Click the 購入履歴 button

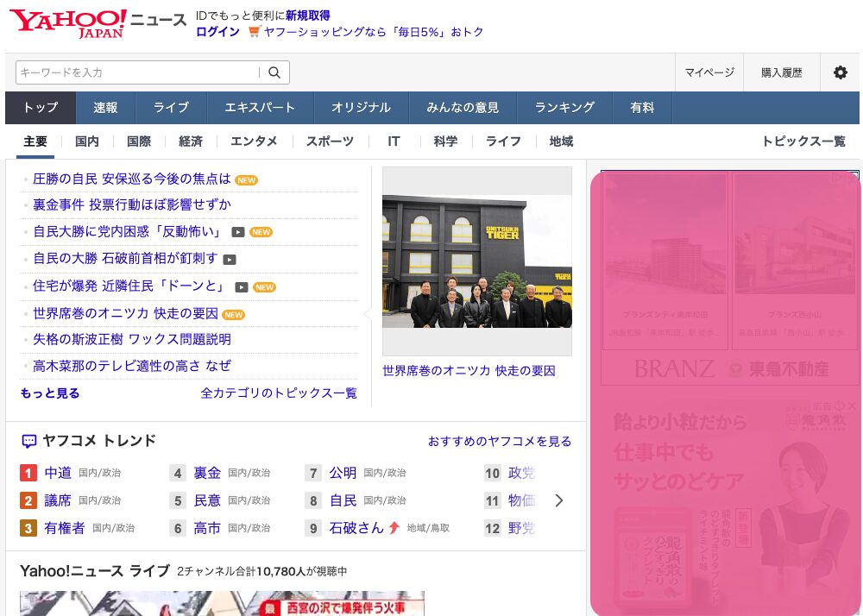tap(781, 72)
